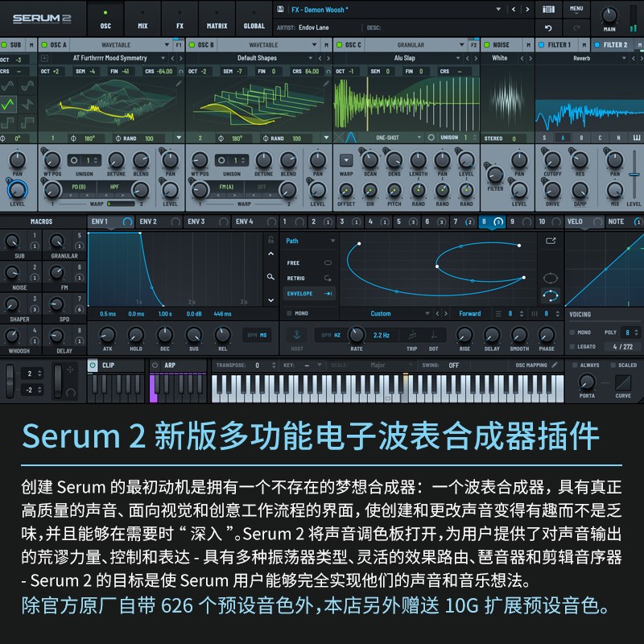This screenshot has width=644, height=644.
Task: Click the LFO host anchor icon
Action: tap(296, 335)
